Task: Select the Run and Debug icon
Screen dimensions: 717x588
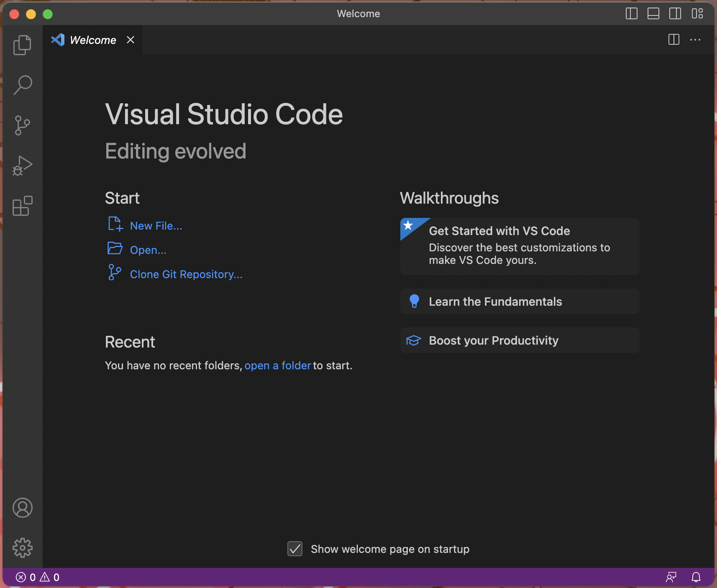Action: [x=22, y=165]
